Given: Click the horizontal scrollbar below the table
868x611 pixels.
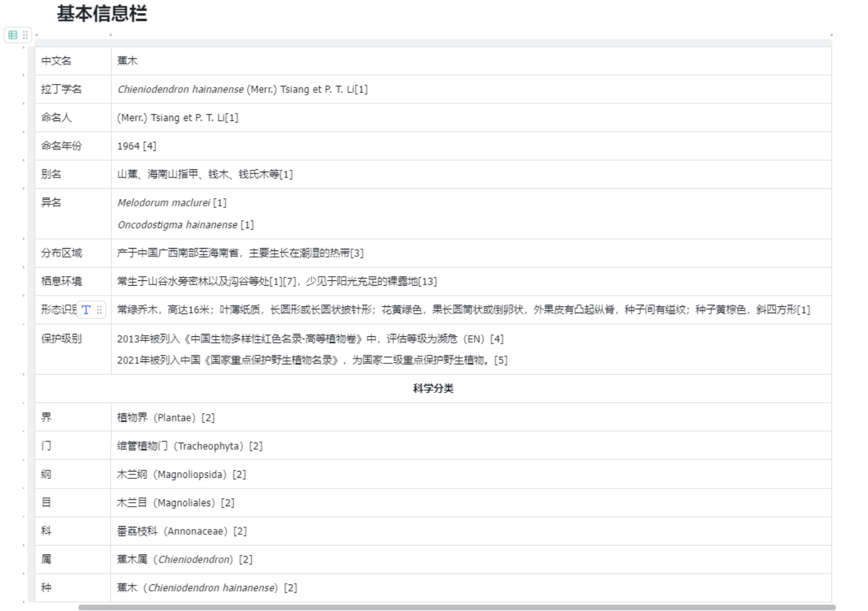Looking at the screenshot, I should click(x=456, y=607).
